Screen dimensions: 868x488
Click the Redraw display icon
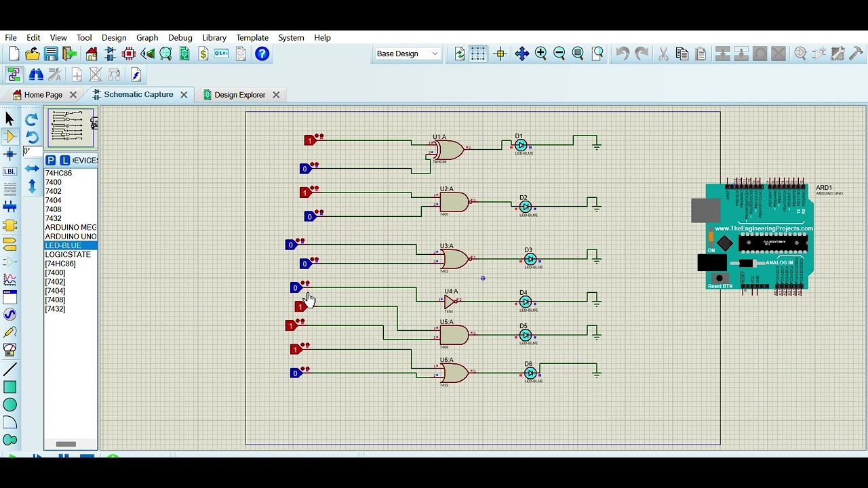coord(460,54)
